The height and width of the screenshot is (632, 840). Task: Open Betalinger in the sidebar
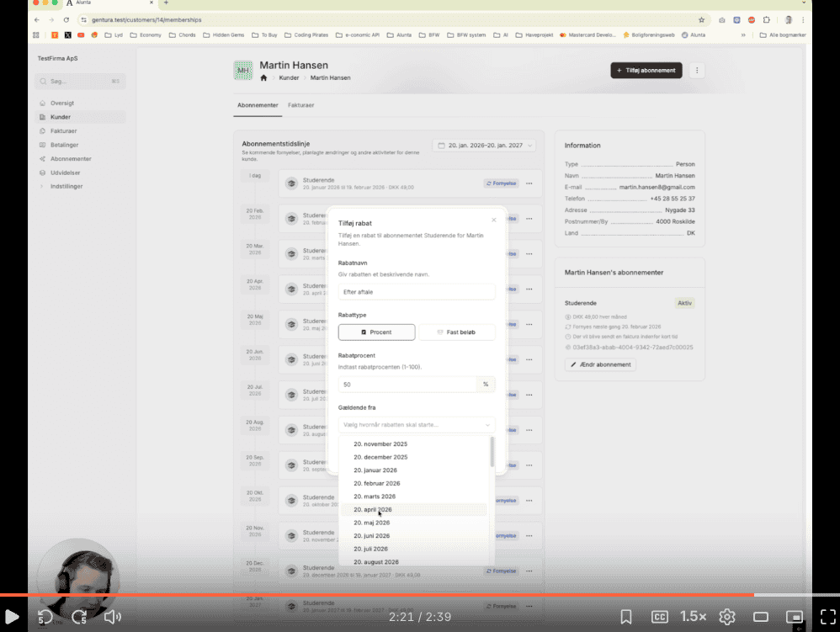point(65,145)
